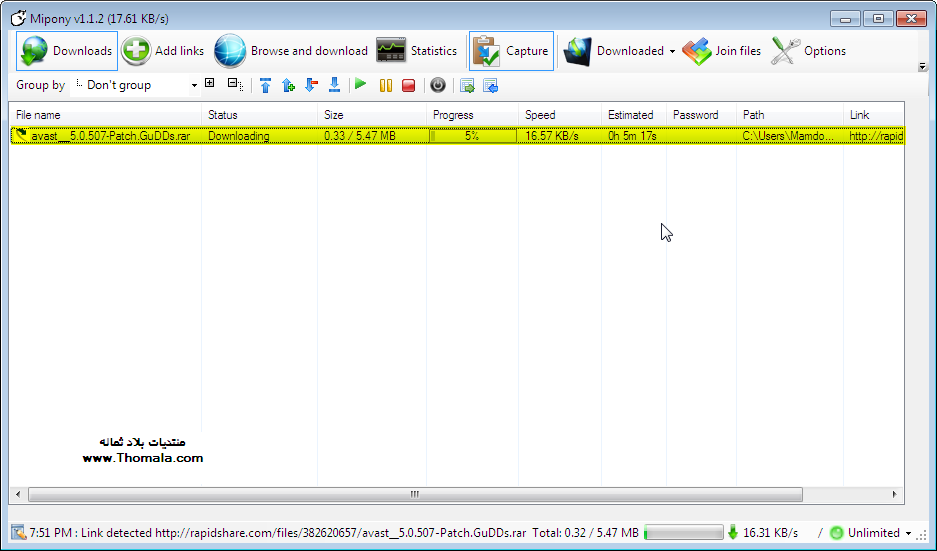Open the Statistics panel

pyautogui.click(x=417, y=51)
